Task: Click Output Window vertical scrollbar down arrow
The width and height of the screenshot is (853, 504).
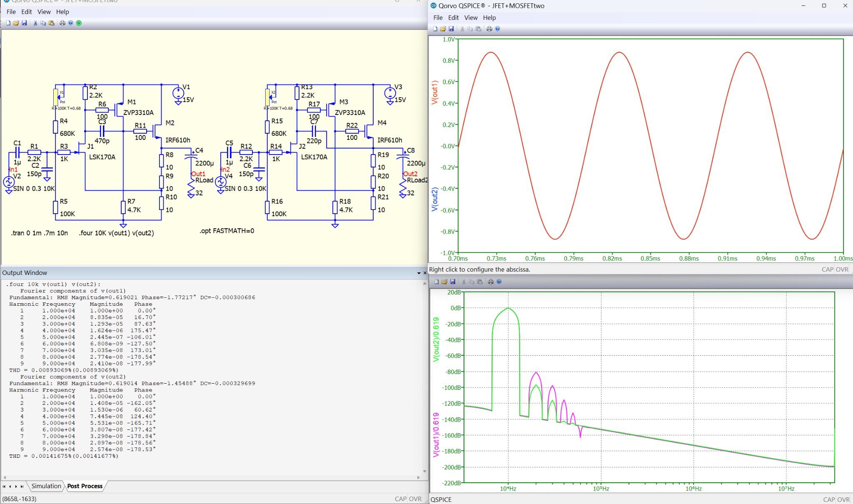Action: [x=424, y=471]
